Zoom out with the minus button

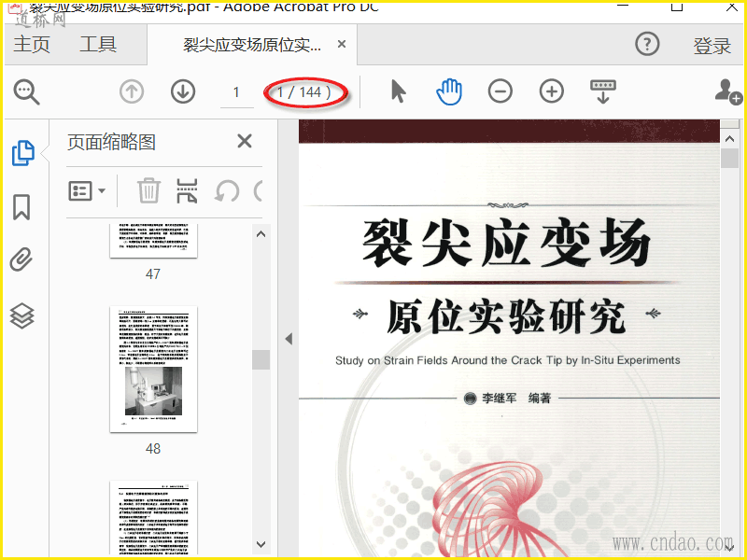(500, 91)
